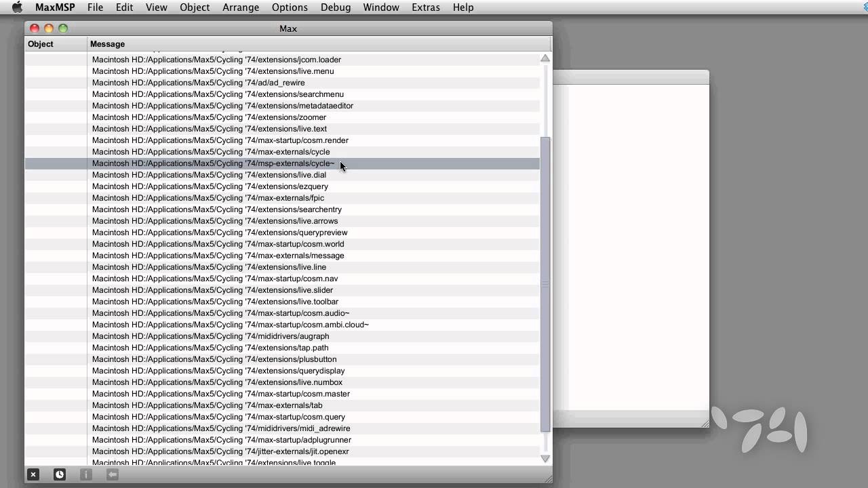Screen dimensions: 868x488
Task: Click the Object column header
Action: (x=56, y=44)
